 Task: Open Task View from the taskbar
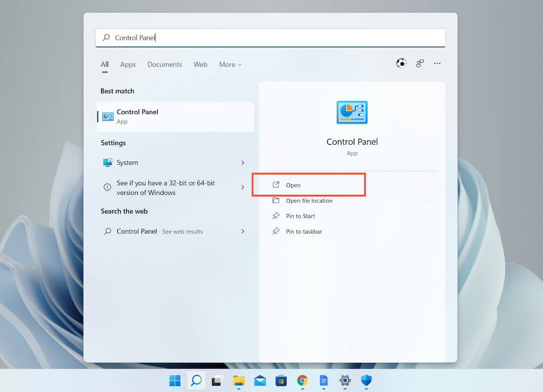(x=217, y=380)
